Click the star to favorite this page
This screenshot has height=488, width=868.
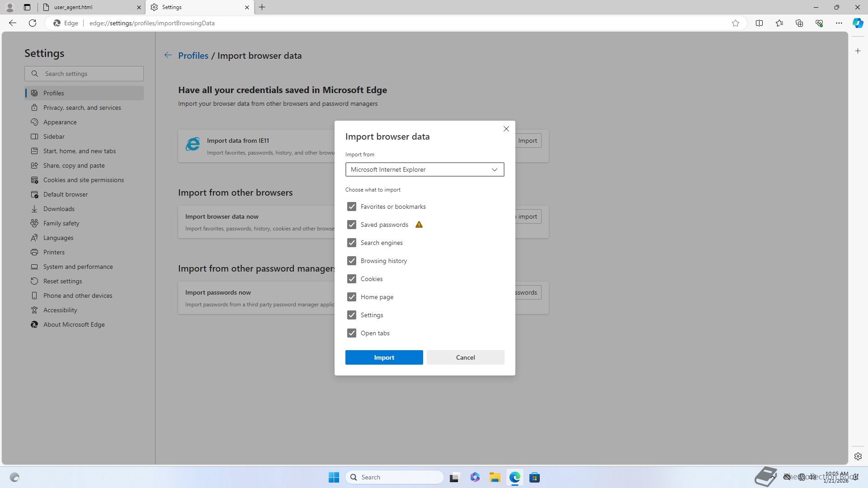[x=736, y=23]
